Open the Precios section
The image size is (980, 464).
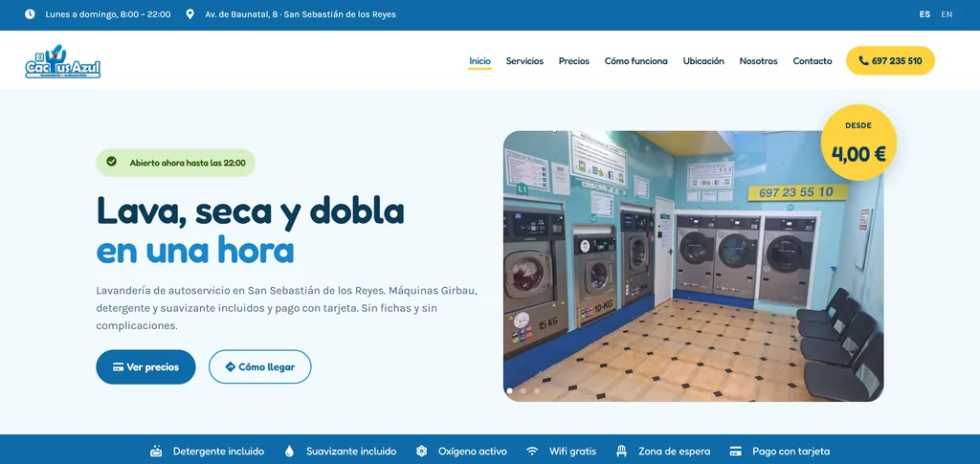(574, 61)
